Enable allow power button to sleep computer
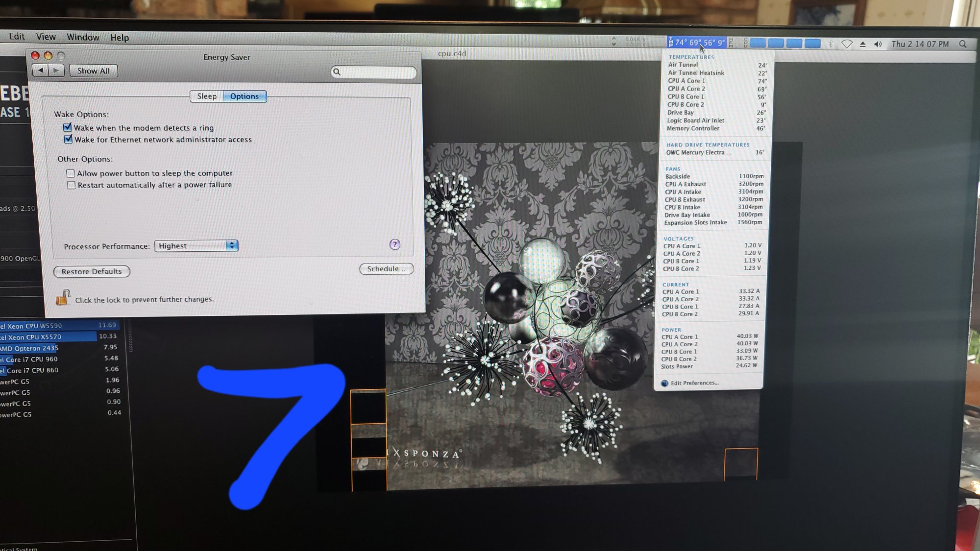 71,173
